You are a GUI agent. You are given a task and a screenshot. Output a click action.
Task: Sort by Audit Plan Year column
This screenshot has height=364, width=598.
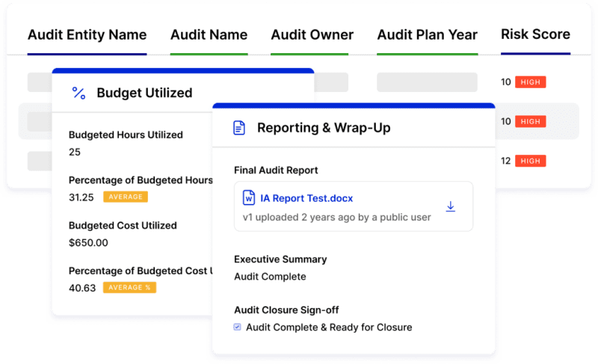click(427, 34)
